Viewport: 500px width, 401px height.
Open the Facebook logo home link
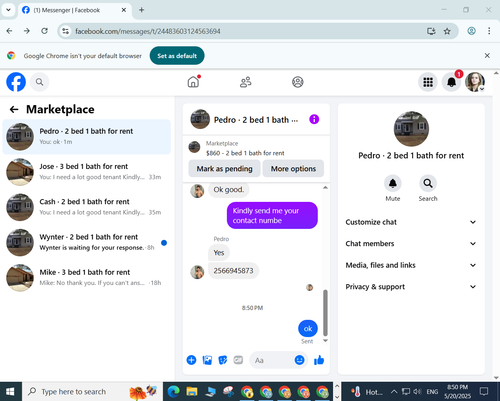coord(16,82)
